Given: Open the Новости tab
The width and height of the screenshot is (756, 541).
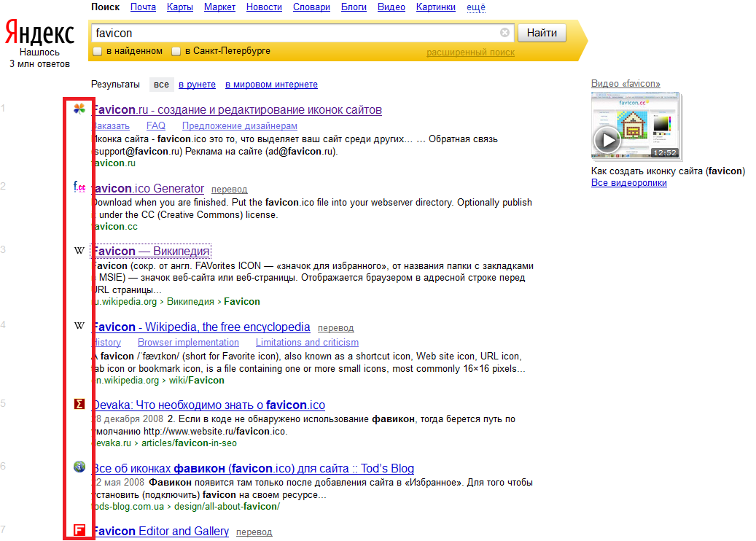Looking at the screenshot, I should coord(264,7).
